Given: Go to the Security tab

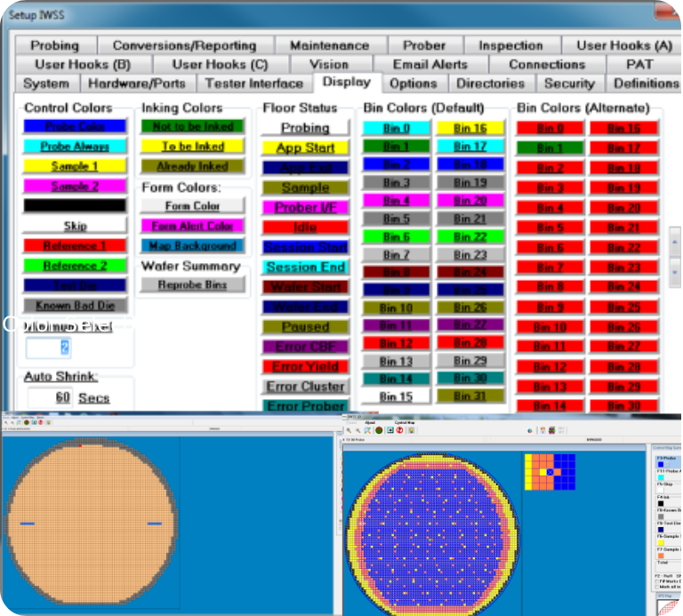Looking at the screenshot, I should point(569,84).
